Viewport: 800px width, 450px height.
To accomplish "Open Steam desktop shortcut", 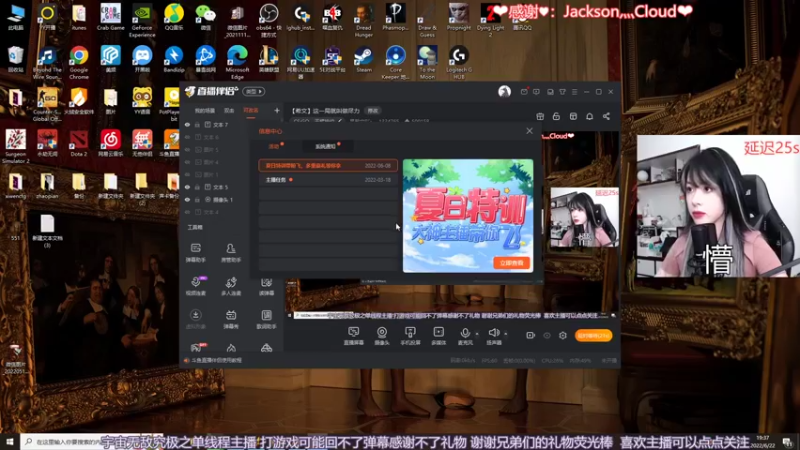I will 364,60.
